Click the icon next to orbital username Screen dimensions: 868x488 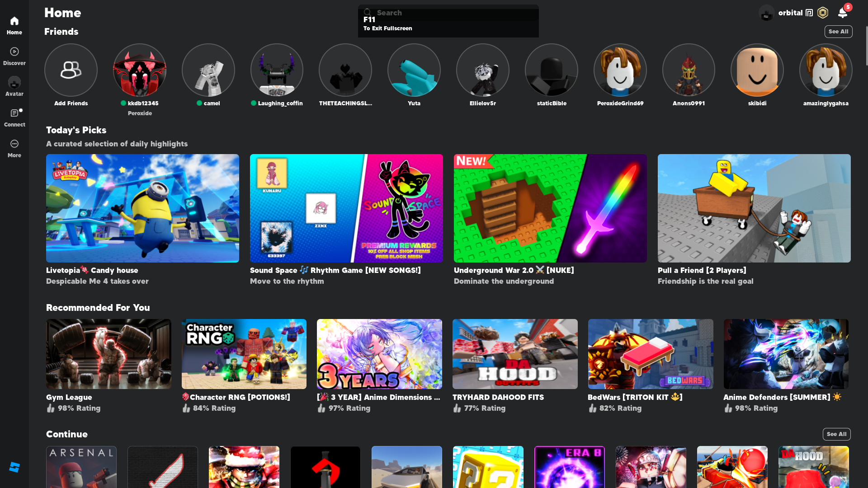(x=809, y=13)
